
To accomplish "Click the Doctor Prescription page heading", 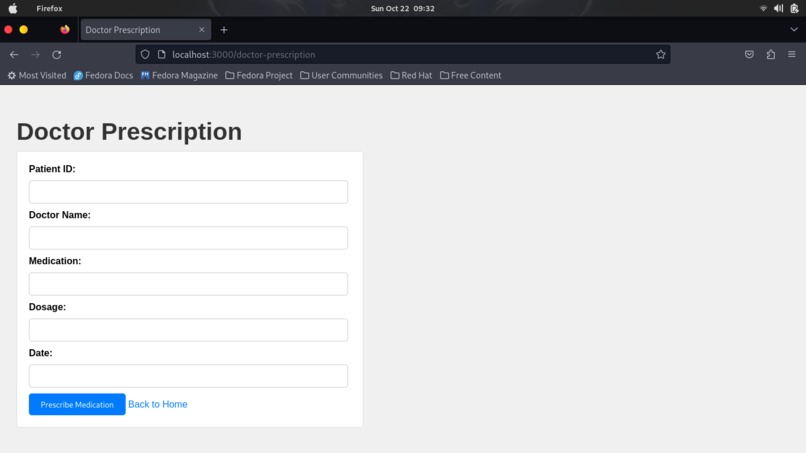I will click(130, 132).
